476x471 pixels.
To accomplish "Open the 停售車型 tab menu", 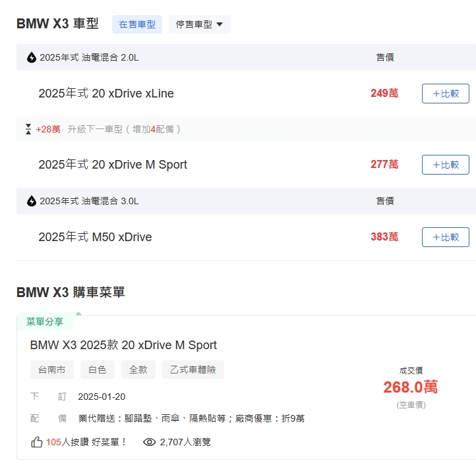I will pyautogui.click(x=200, y=24).
